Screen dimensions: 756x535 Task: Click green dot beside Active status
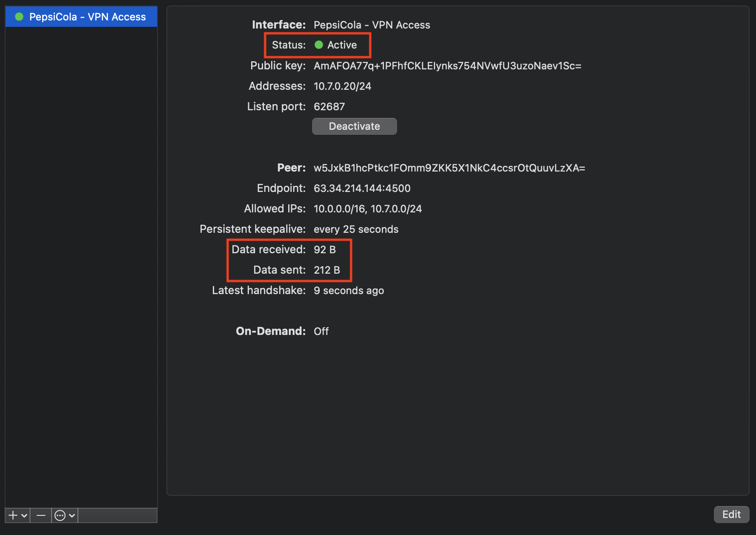pyautogui.click(x=319, y=45)
